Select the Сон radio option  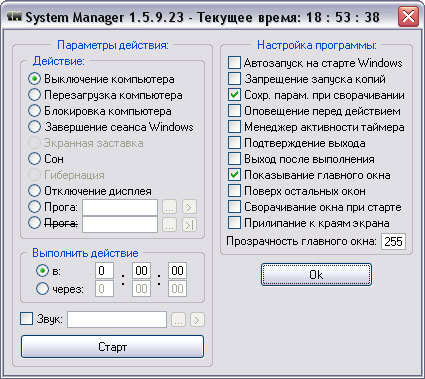point(34,159)
